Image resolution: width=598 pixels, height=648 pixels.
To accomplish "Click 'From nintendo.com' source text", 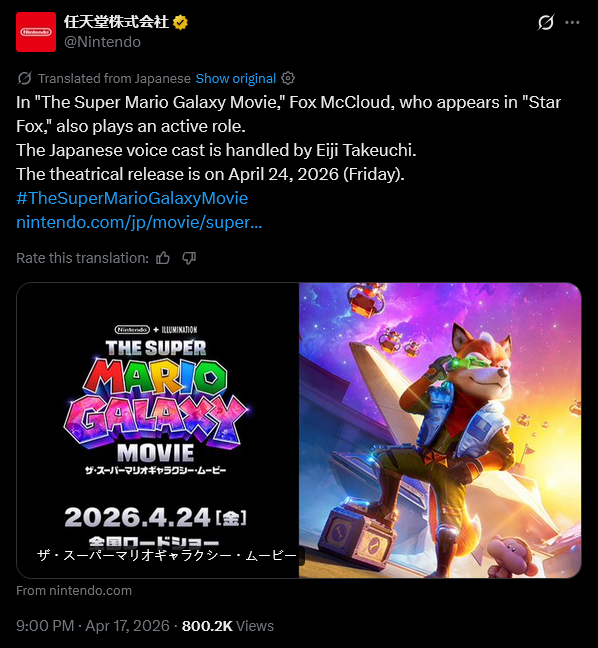I will 74,591.
